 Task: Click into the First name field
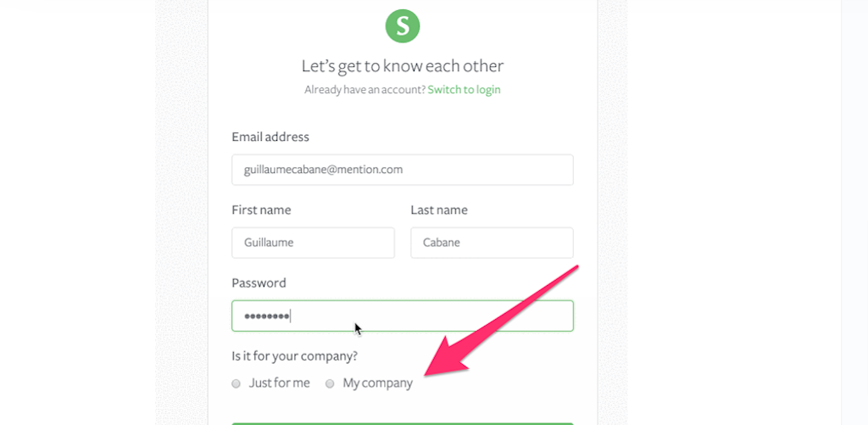[313, 243]
